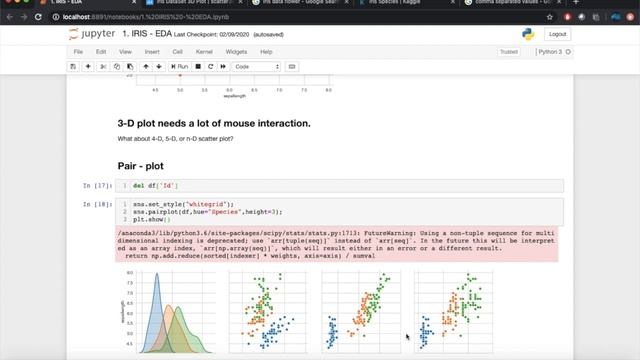Restart the kernel with circular arrow icon
This screenshot has height=360, width=640.
pyautogui.click(x=211, y=67)
